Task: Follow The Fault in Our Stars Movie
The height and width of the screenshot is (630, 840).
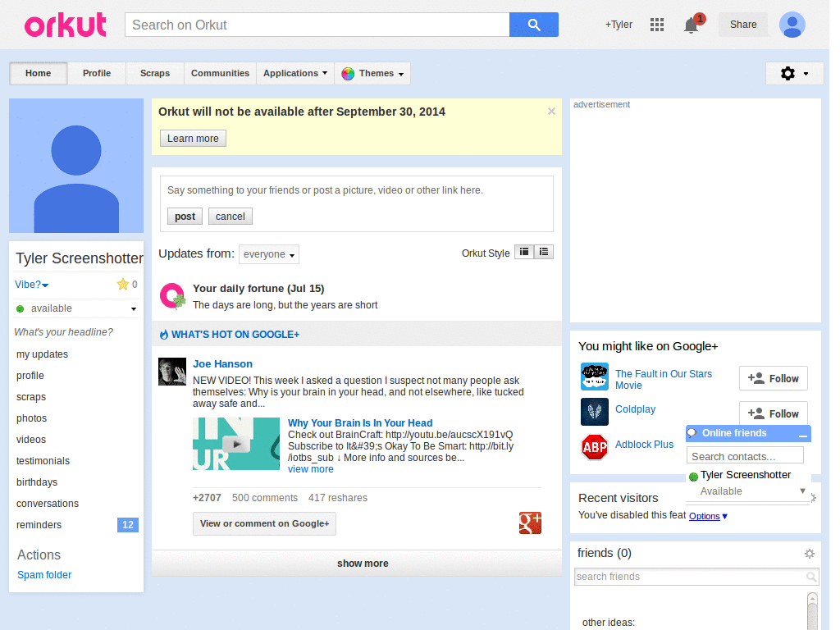Action: (x=773, y=379)
